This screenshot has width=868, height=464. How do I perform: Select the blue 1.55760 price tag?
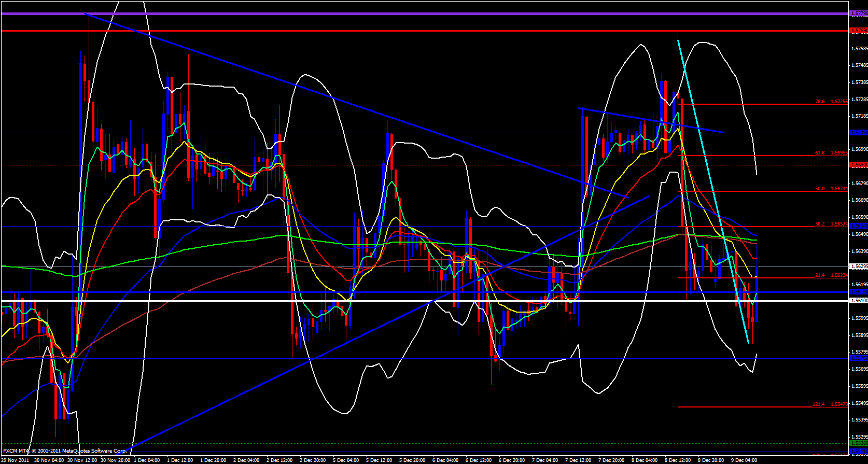(858, 358)
